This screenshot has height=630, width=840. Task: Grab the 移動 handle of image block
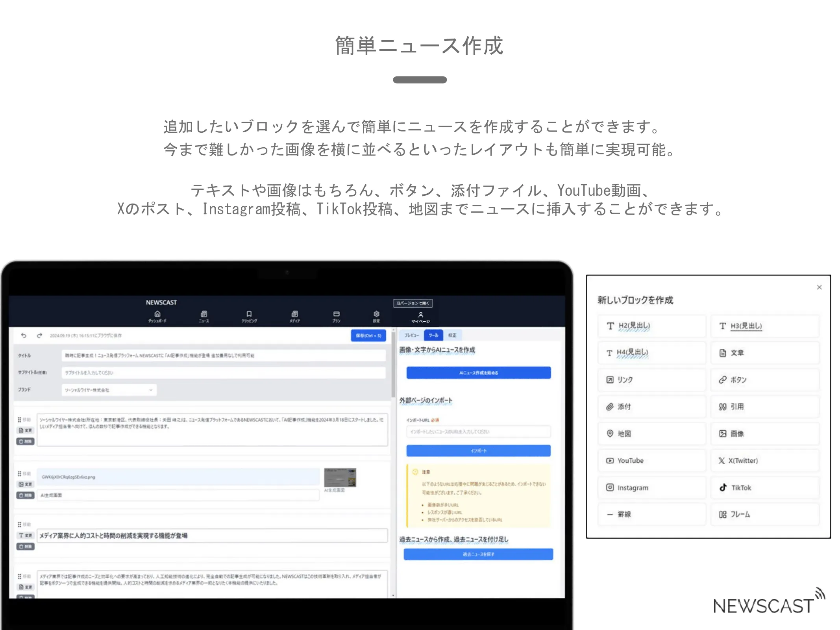point(24,473)
